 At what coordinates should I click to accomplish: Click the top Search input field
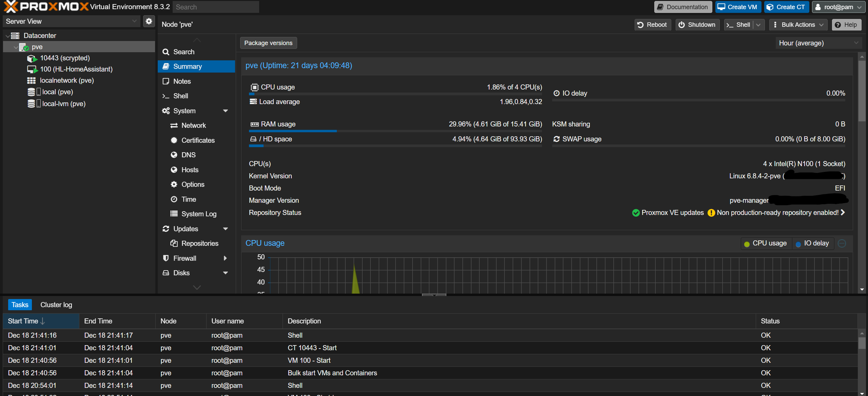point(216,7)
